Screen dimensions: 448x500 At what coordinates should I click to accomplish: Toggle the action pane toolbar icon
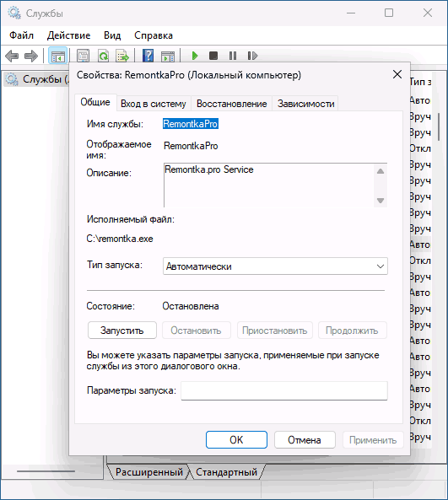(168, 56)
